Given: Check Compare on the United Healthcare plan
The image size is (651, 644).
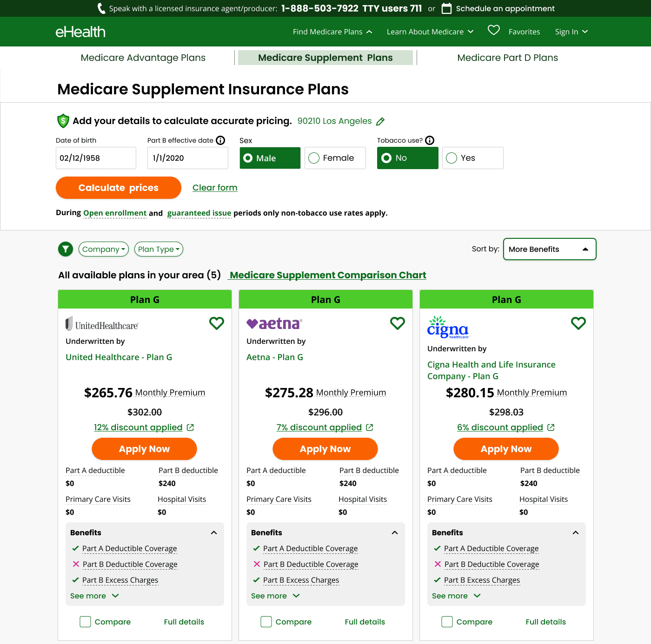Looking at the screenshot, I should [85, 622].
